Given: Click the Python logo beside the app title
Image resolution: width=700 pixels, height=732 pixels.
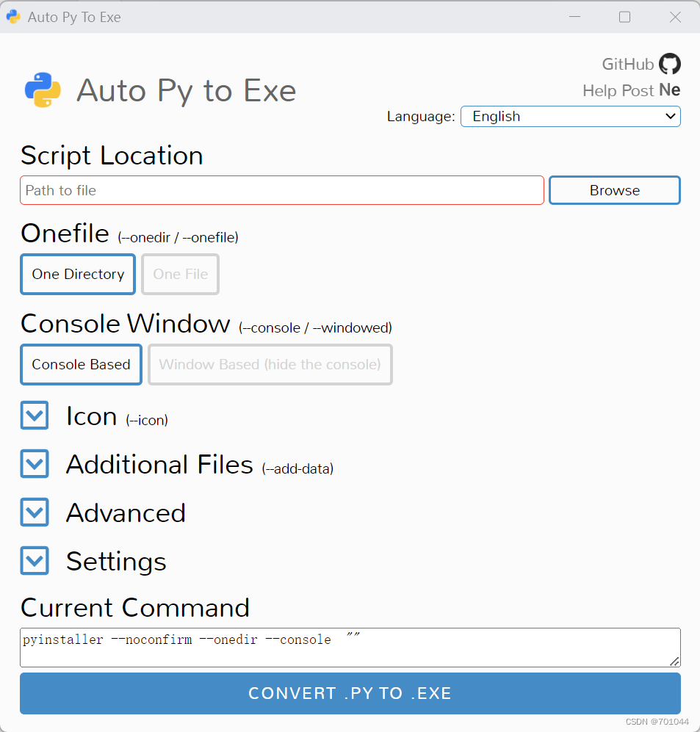Looking at the screenshot, I should click(x=43, y=90).
